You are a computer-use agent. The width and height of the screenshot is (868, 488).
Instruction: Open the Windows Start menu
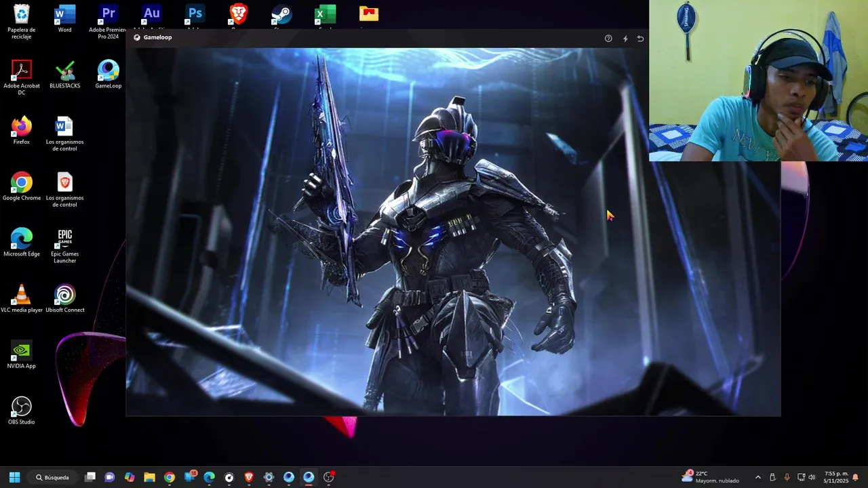14,477
